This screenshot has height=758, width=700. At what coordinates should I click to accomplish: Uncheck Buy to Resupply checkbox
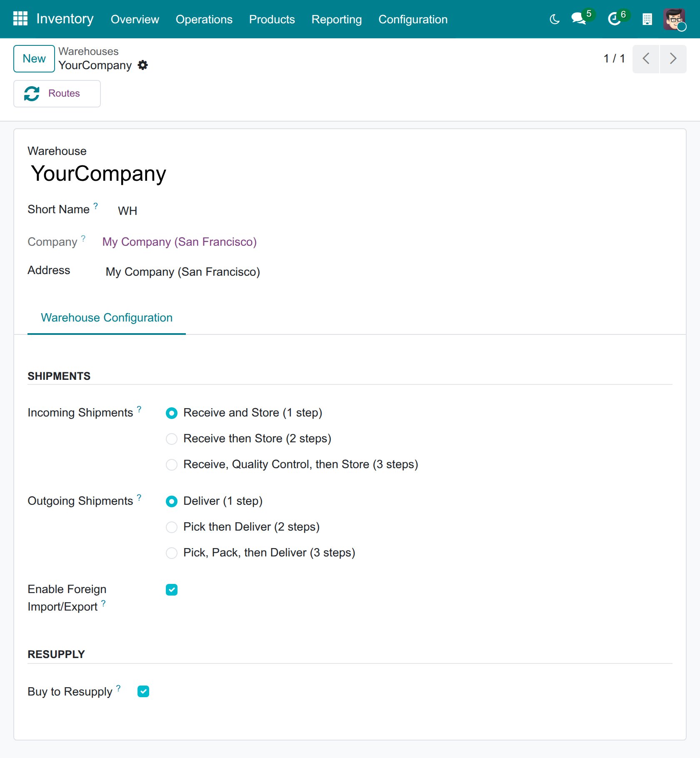click(143, 691)
